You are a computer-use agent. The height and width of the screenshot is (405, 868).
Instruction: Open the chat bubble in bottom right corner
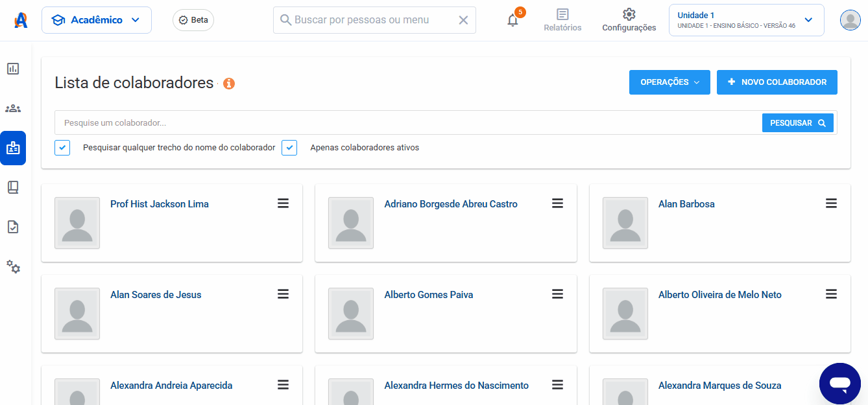click(840, 384)
